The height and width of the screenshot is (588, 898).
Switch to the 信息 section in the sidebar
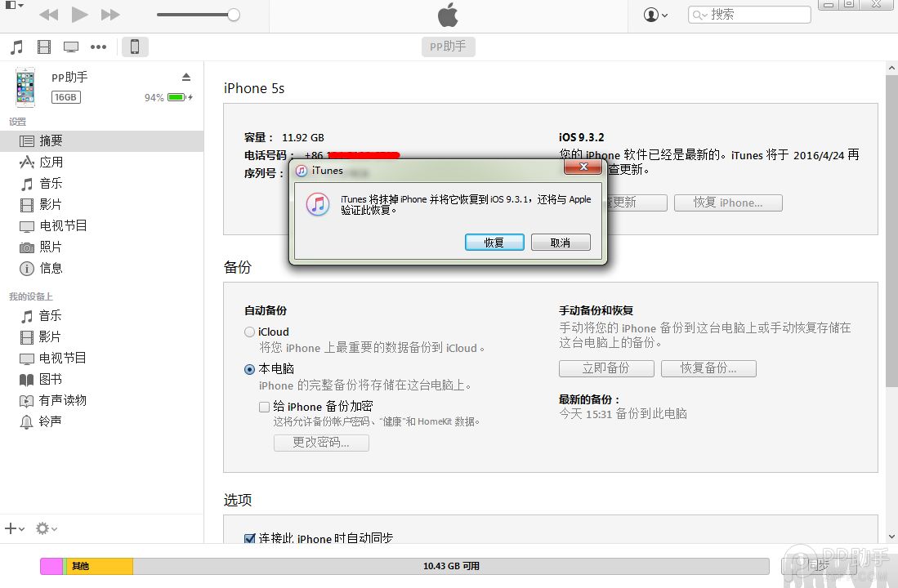pyautogui.click(x=46, y=269)
